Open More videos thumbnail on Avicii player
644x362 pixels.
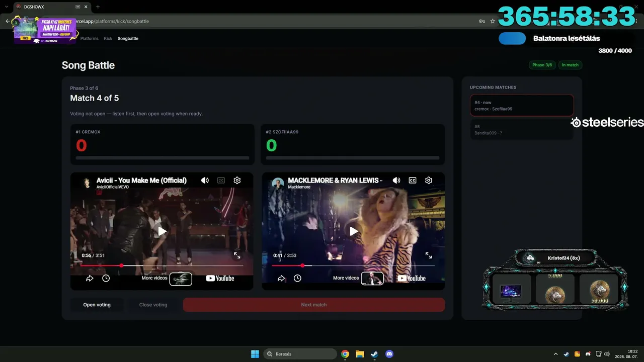click(181, 279)
